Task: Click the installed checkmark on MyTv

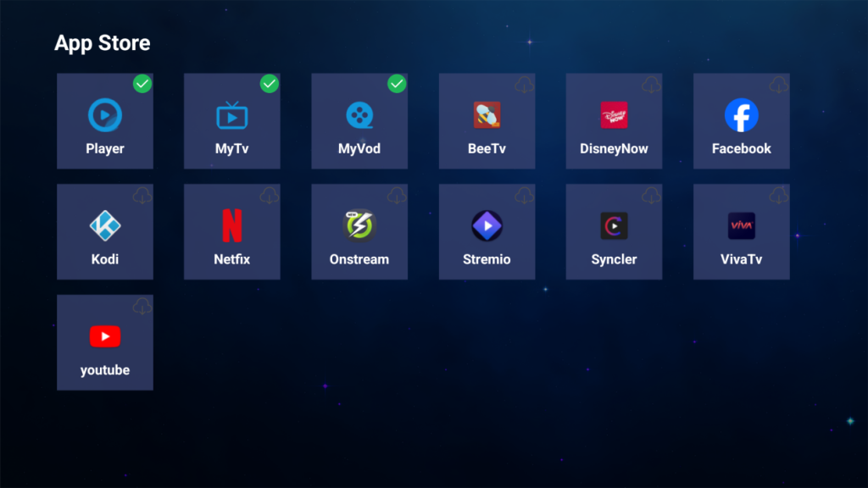Action: tap(270, 84)
